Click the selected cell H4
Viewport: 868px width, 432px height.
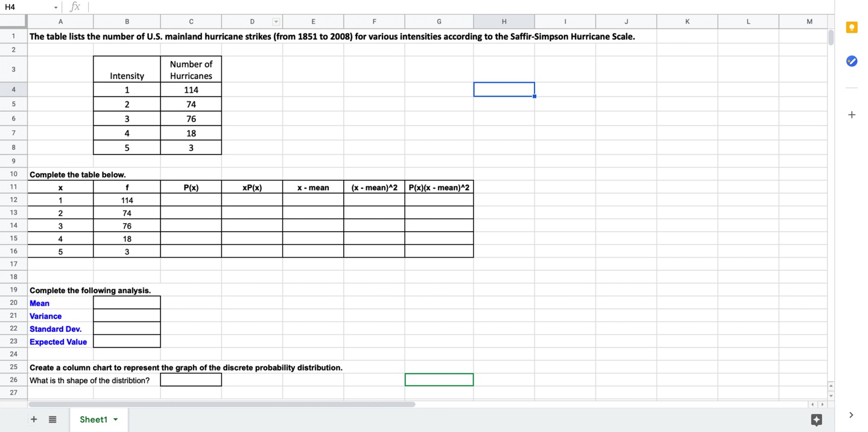[504, 89]
